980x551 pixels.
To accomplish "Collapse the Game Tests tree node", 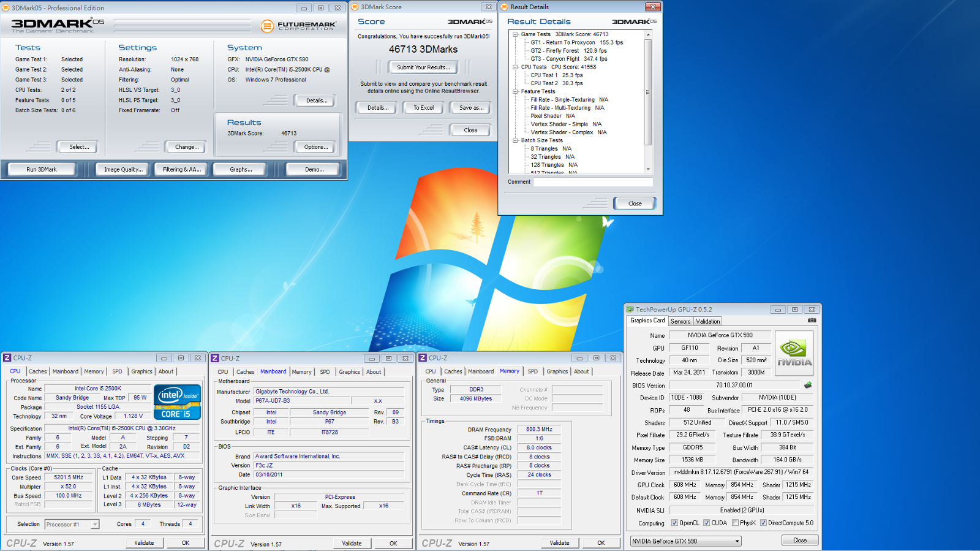I will coord(515,34).
